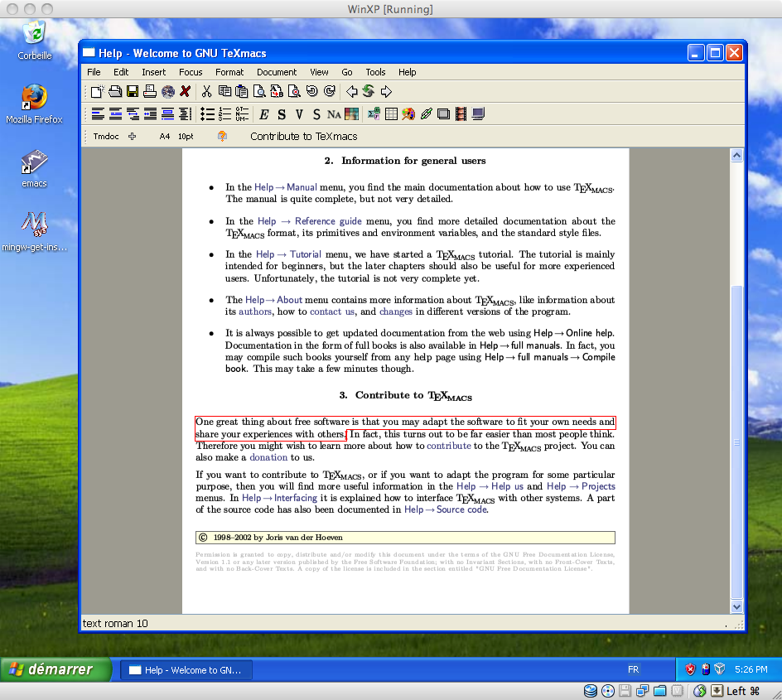Screen dimensions: 782x700
Task: Open the 10pt font size dropdown
Action: click(x=186, y=136)
